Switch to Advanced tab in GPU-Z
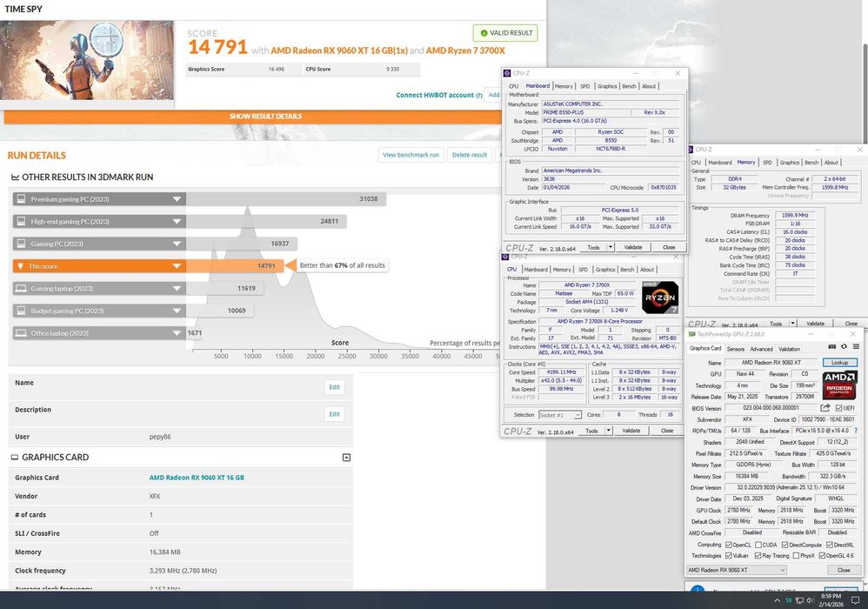Image resolution: width=868 pixels, height=609 pixels. pyautogui.click(x=761, y=349)
